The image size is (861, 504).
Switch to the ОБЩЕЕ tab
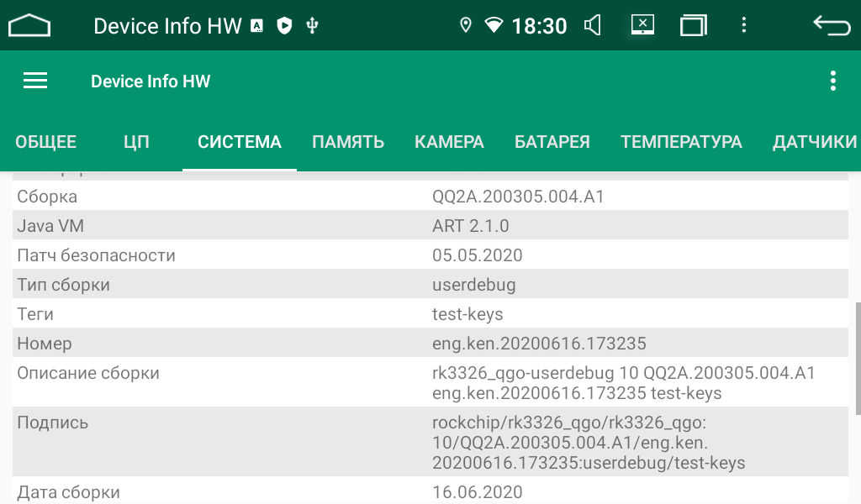(45, 142)
